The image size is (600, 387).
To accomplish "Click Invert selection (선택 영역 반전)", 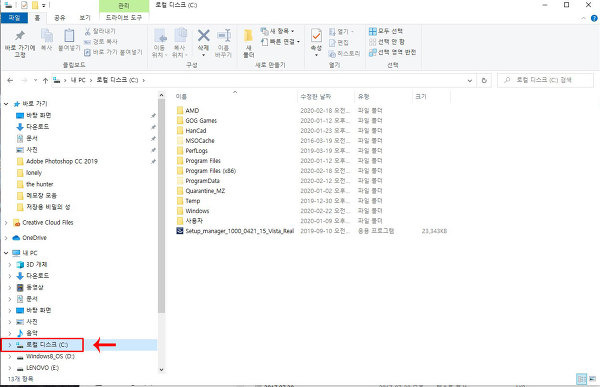I will point(392,52).
